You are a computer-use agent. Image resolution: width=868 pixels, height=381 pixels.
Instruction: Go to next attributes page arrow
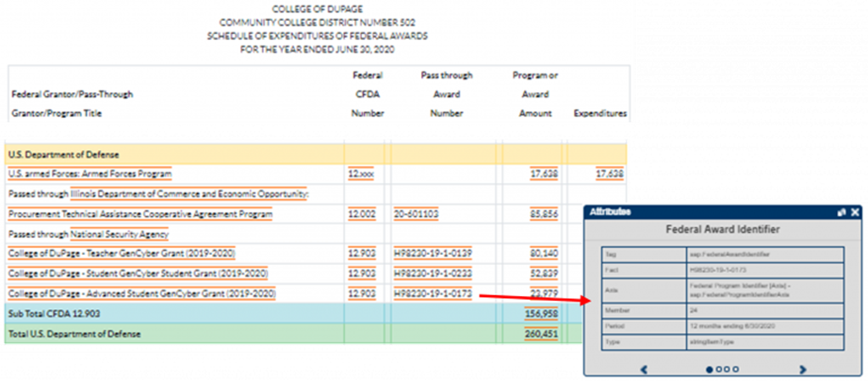click(803, 370)
